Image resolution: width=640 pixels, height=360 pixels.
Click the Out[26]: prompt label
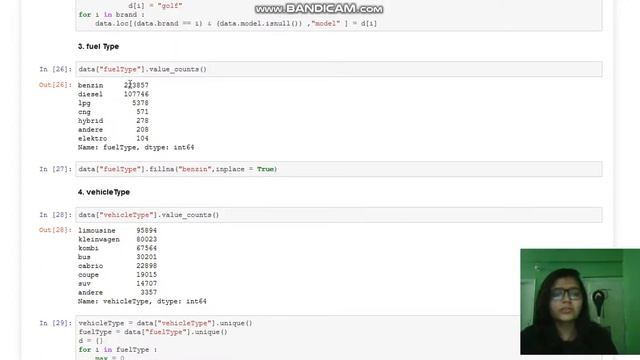[55, 85]
